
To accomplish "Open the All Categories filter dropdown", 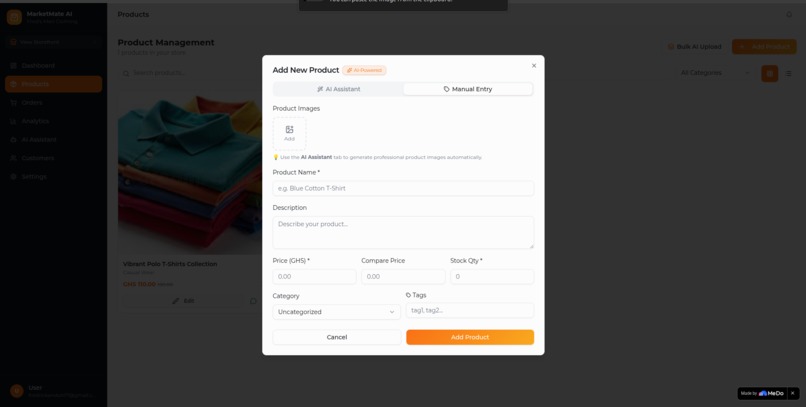I will (715, 73).
